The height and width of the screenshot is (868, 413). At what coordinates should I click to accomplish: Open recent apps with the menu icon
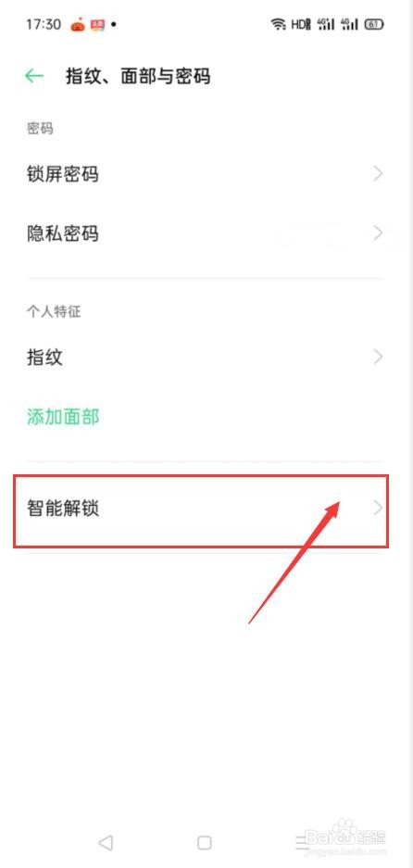(x=302, y=843)
